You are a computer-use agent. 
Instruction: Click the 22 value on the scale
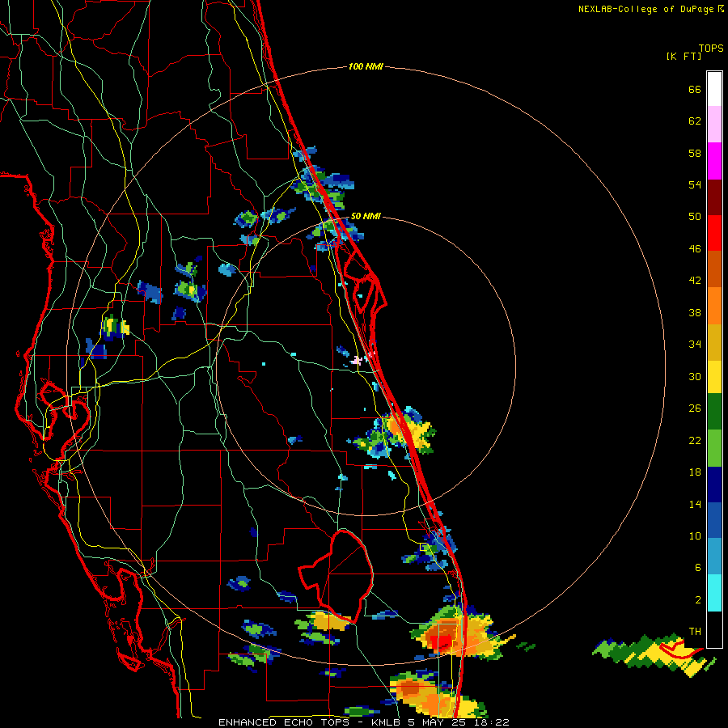click(695, 441)
